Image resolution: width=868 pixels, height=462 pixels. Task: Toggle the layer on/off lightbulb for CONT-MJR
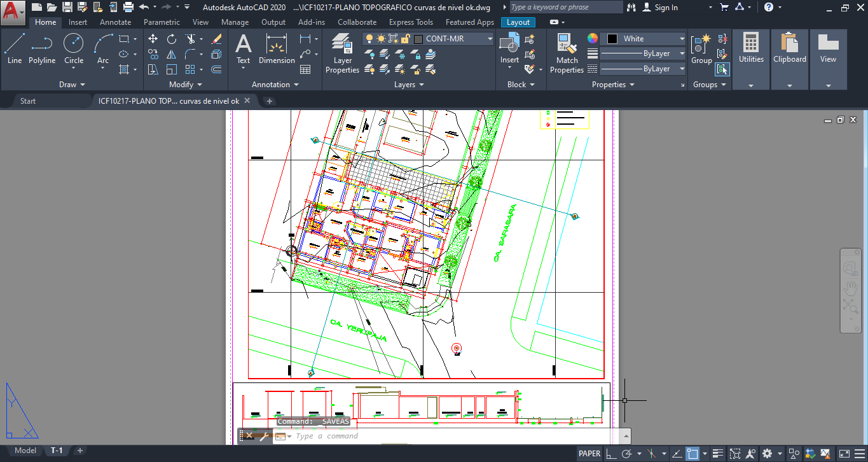(x=369, y=39)
